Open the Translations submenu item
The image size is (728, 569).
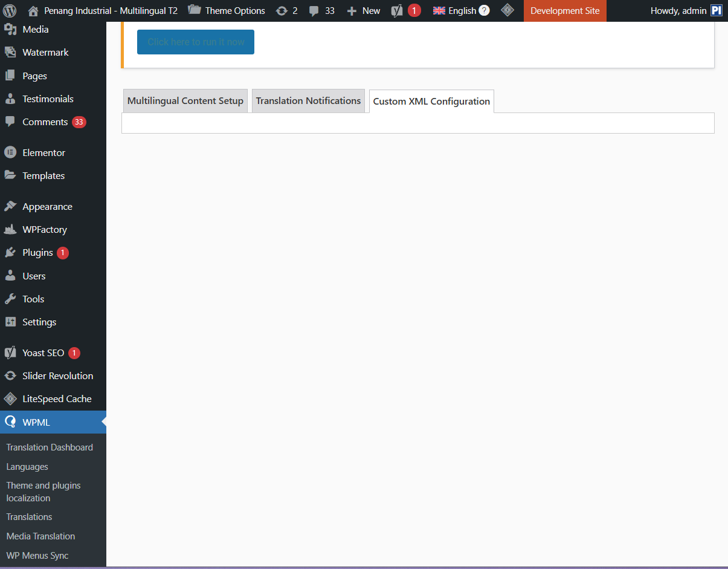point(29,517)
